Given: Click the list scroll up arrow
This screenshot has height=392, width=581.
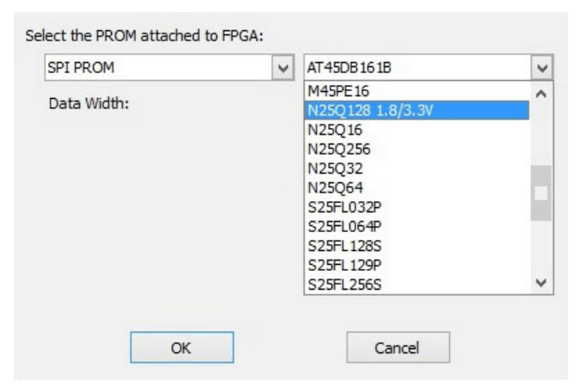Looking at the screenshot, I should pos(541,92).
